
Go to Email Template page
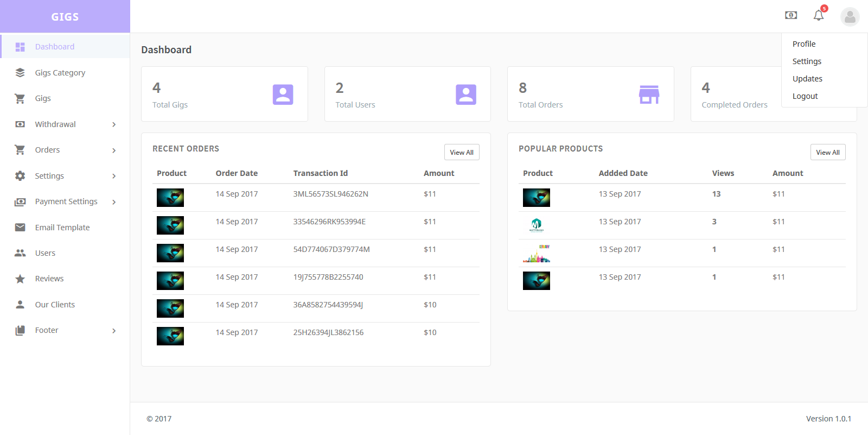[65, 228]
